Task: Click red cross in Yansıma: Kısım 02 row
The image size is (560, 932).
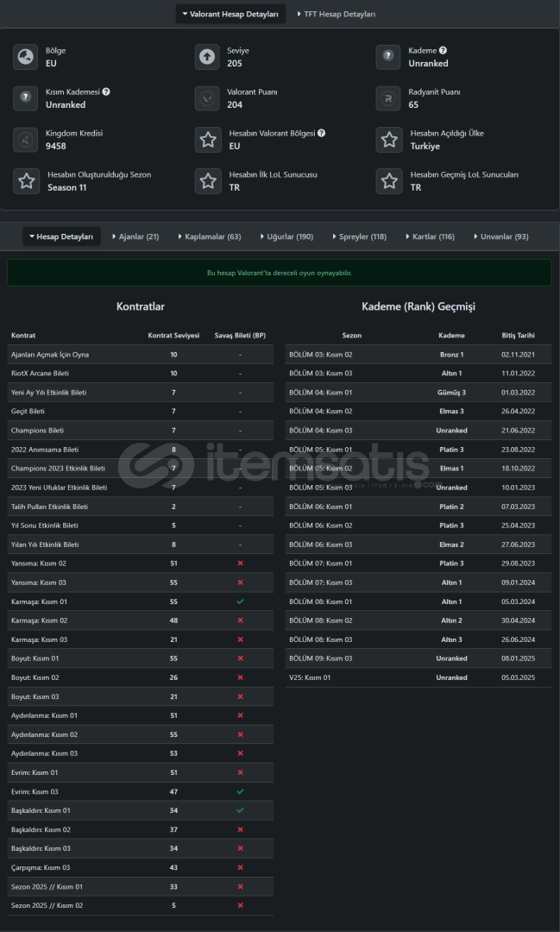Action: pyautogui.click(x=240, y=564)
